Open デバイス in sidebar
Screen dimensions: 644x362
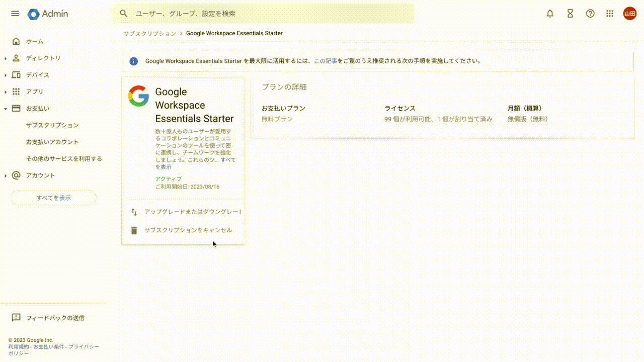click(x=38, y=75)
